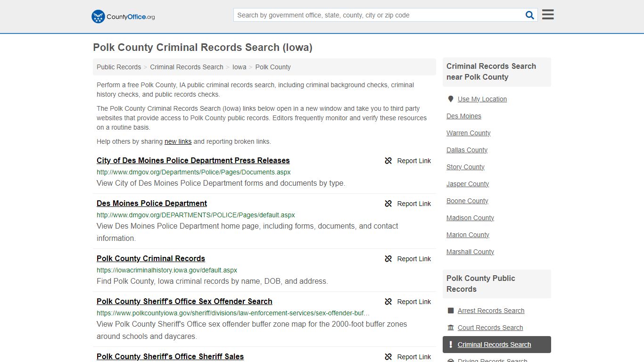
Task: Open the Iowa breadcrumb link
Action: (x=239, y=67)
